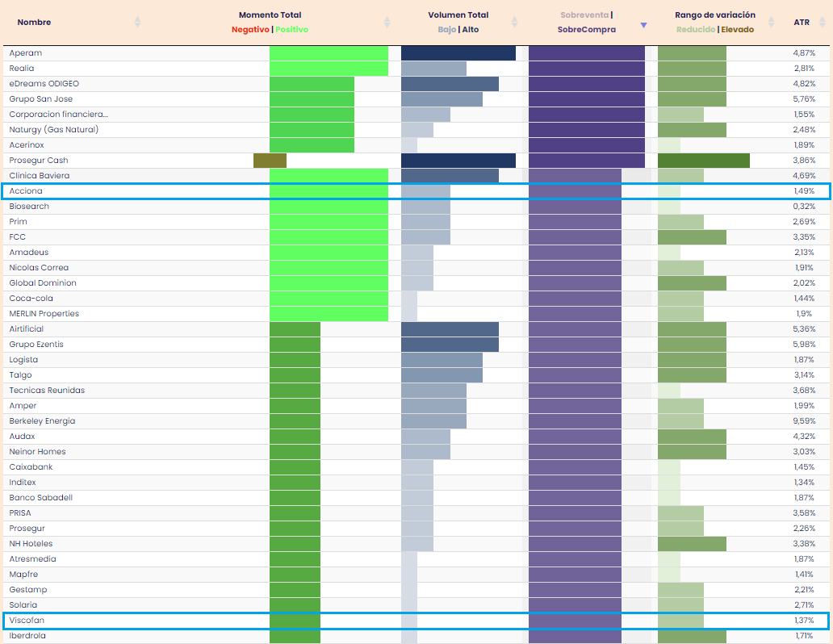Select the Gestamp row
This screenshot has width=833, height=644.
coord(28,591)
